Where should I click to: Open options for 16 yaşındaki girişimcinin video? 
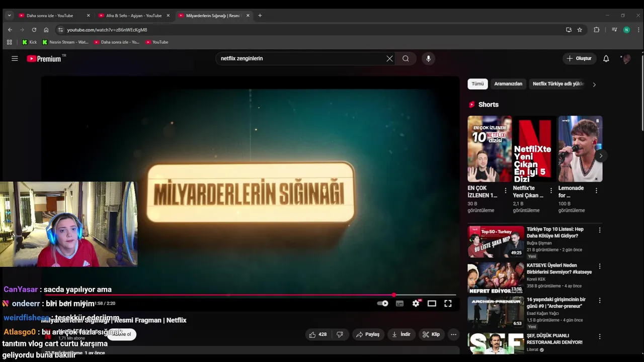pos(599,300)
